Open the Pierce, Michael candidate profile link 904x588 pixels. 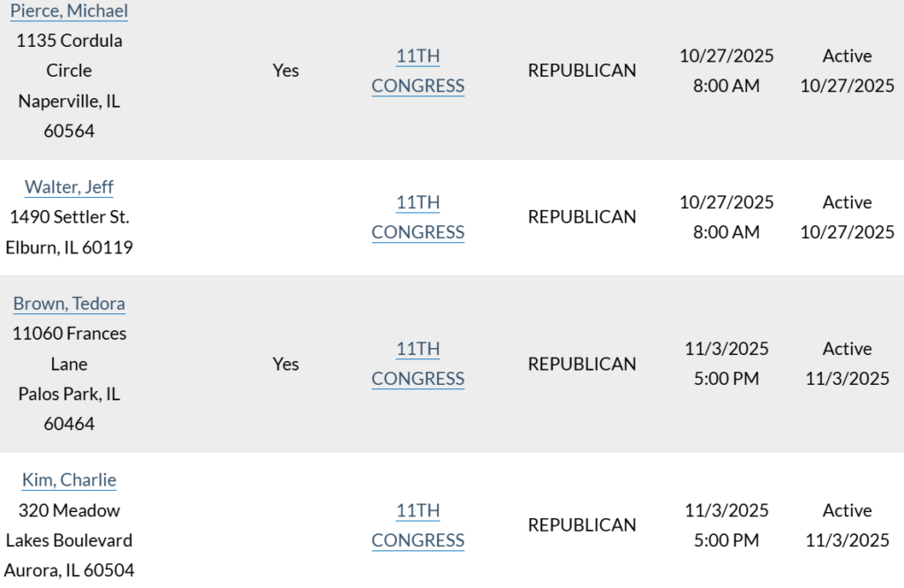(68, 11)
